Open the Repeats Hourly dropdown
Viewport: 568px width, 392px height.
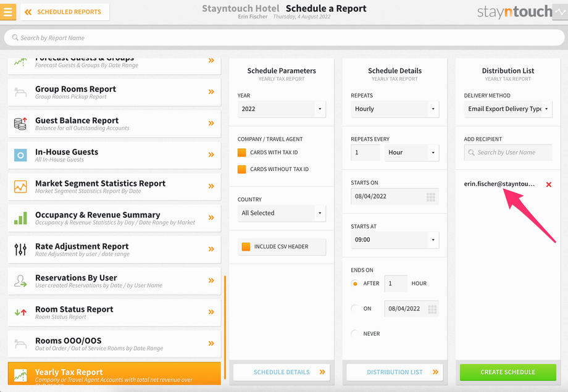pyautogui.click(x=395, y=109)
